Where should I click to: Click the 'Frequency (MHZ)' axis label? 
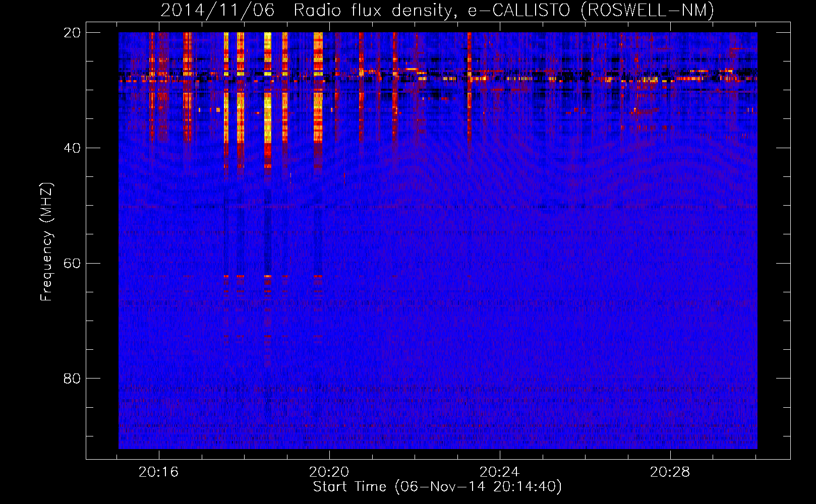[46, 242]
